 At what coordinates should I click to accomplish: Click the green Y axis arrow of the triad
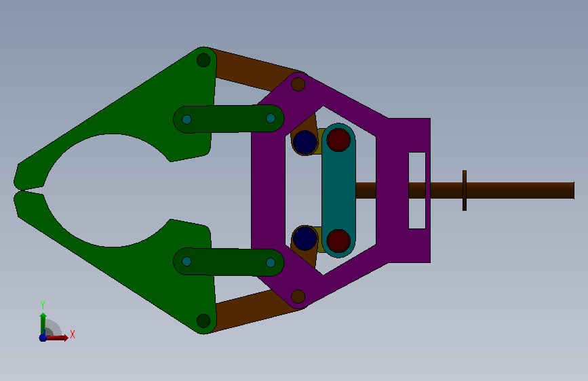tap(43, 323)
